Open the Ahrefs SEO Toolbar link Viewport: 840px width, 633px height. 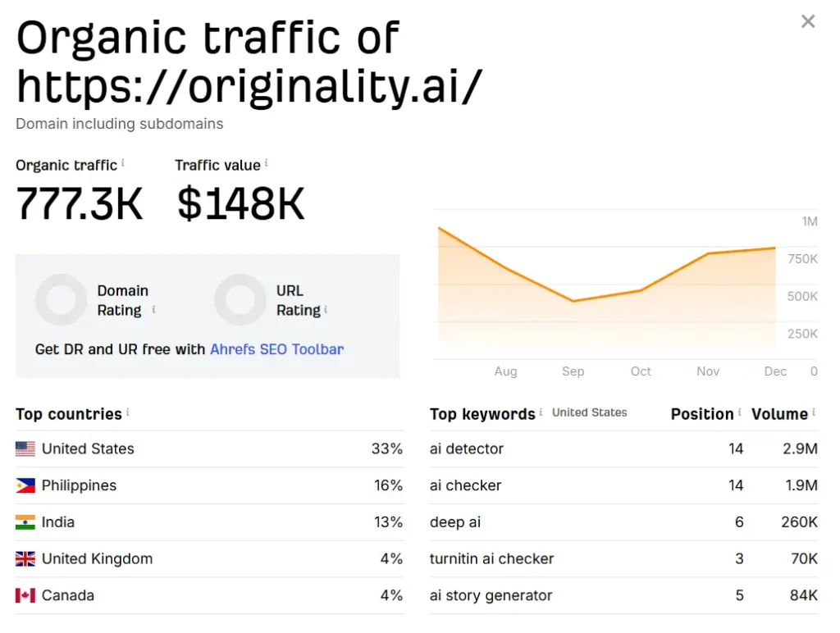pyautogui.click(x=276, y=349)
